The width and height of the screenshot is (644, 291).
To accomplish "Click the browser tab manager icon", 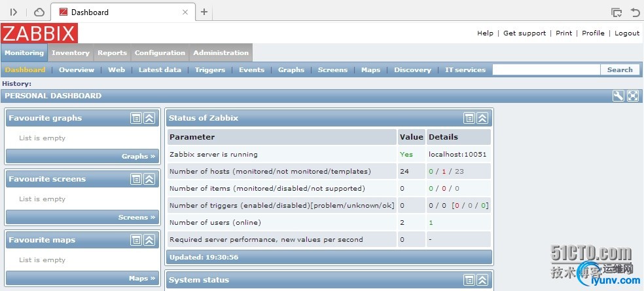I will point(617,12).
